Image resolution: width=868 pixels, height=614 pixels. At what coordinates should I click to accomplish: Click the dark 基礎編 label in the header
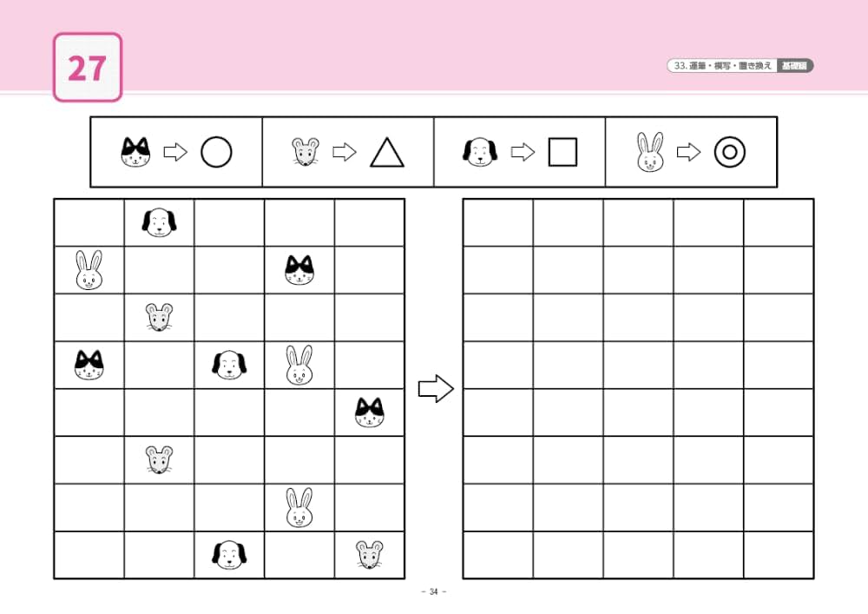(795, 66)
